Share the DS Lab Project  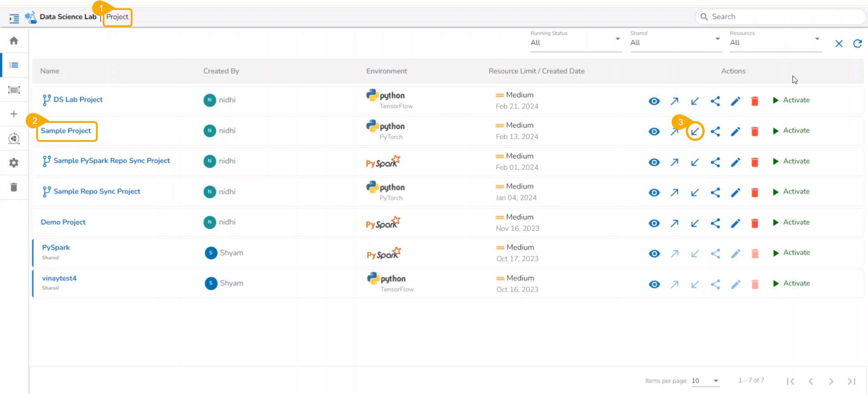[715, 101]
